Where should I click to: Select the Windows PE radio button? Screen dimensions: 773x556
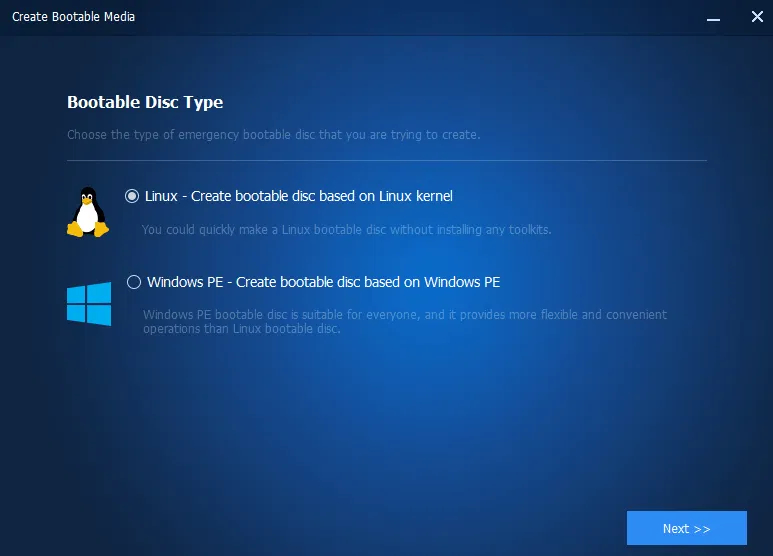pyautogui.click(x=134, y=282)
